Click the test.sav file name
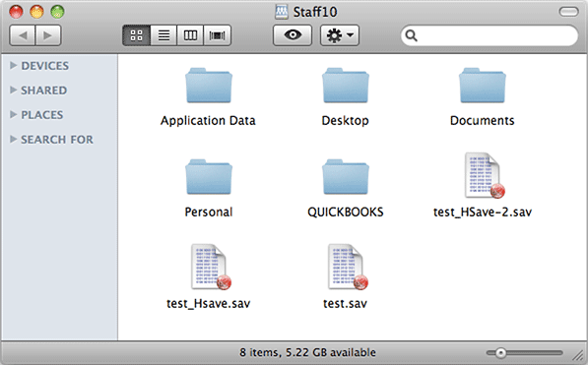588x365 pixels. pos(346,304)
